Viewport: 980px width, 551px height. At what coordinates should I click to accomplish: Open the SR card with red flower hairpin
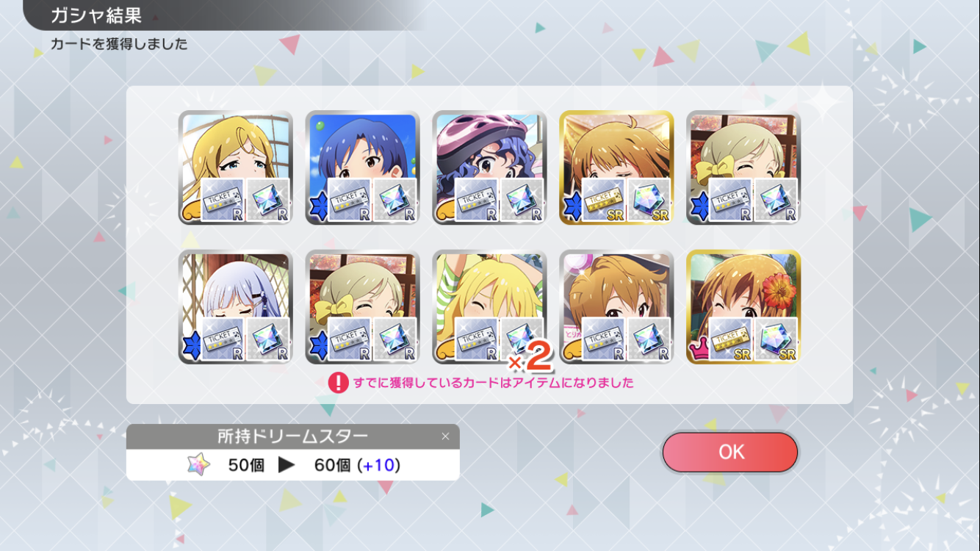[x=743, y=307]
